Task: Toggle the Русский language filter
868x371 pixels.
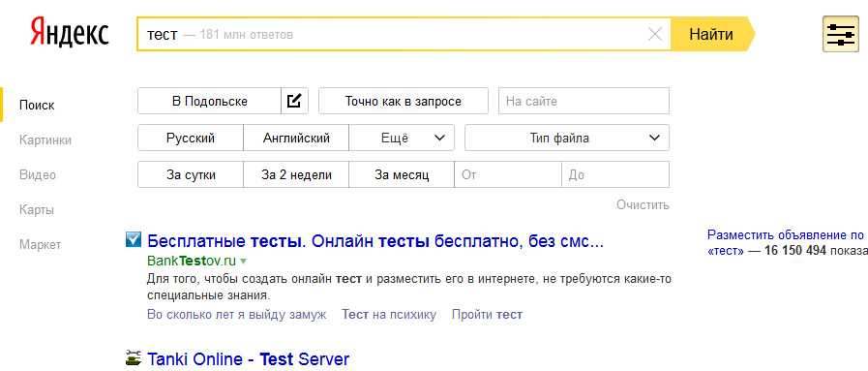Action: (x=191, y=138)
